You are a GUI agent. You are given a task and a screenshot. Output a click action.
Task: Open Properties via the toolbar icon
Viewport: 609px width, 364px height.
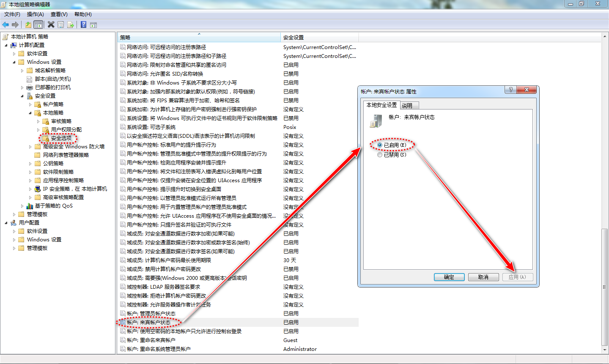click(61, 25)
